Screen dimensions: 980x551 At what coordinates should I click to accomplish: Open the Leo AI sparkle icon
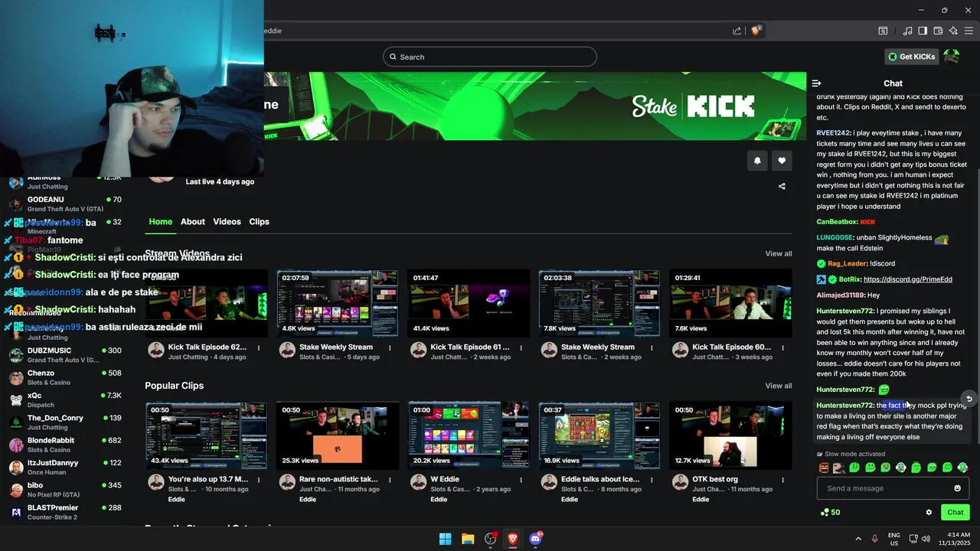tap(953, 31)
